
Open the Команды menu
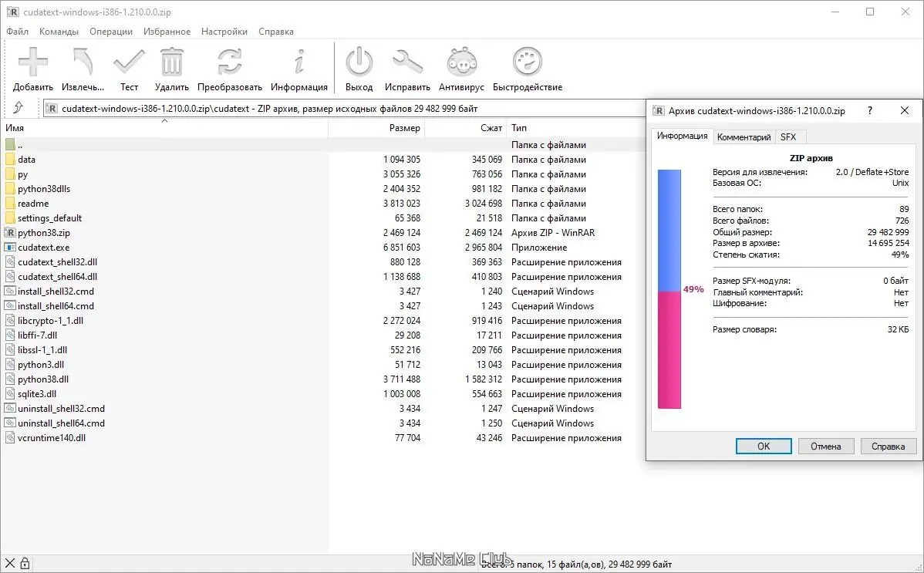coord(59,32)
